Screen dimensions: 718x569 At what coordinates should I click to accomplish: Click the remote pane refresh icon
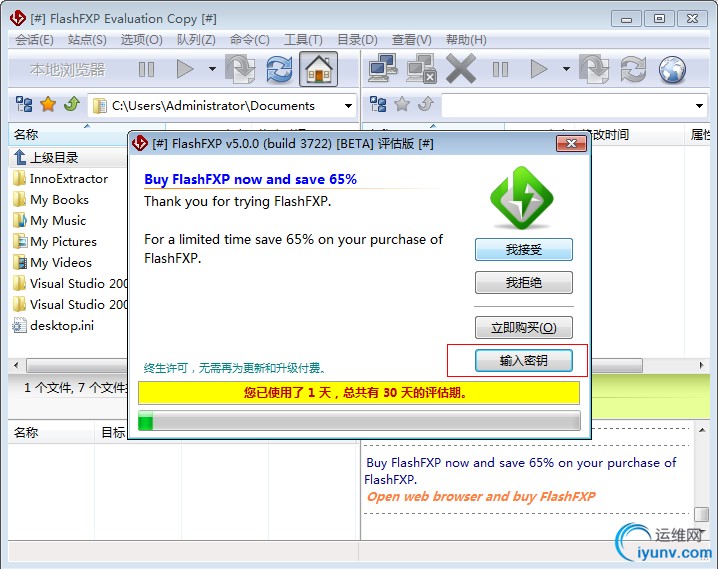(633, 69)
